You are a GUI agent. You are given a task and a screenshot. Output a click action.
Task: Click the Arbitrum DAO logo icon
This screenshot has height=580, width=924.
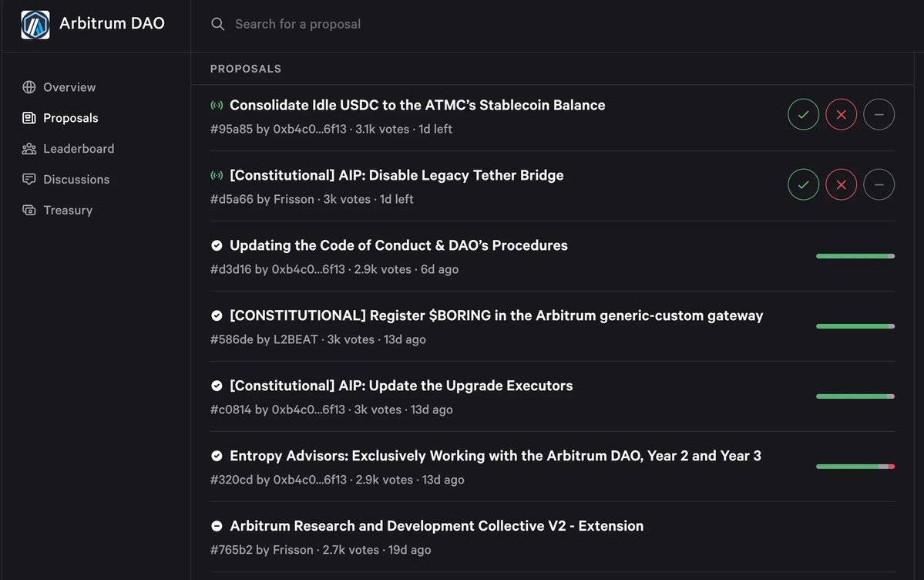[35, 24]
